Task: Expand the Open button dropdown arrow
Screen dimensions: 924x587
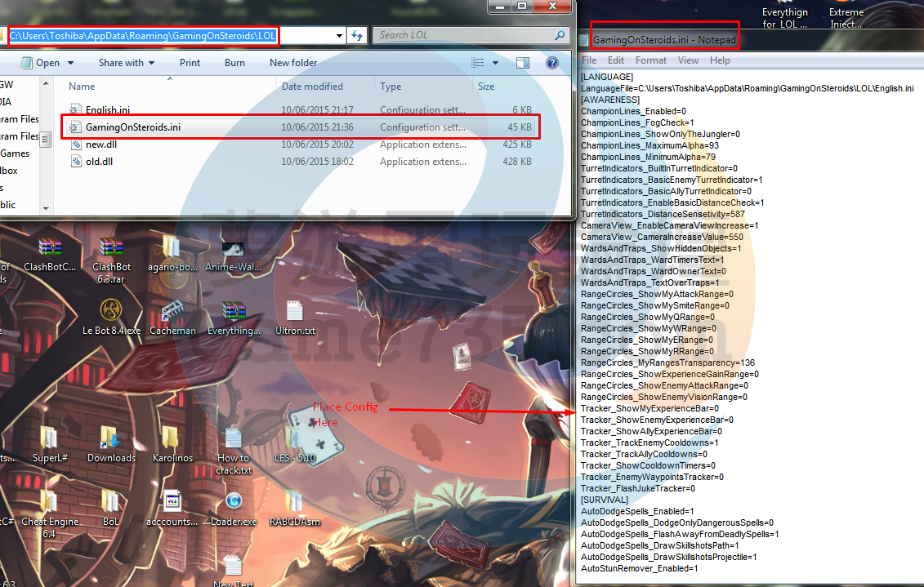Action: coord(71,63)
